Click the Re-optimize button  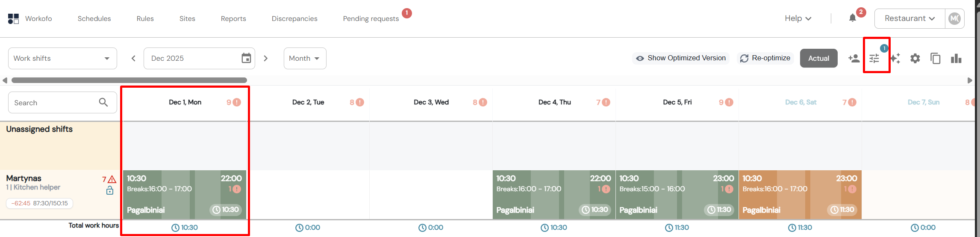coord(765,58)
